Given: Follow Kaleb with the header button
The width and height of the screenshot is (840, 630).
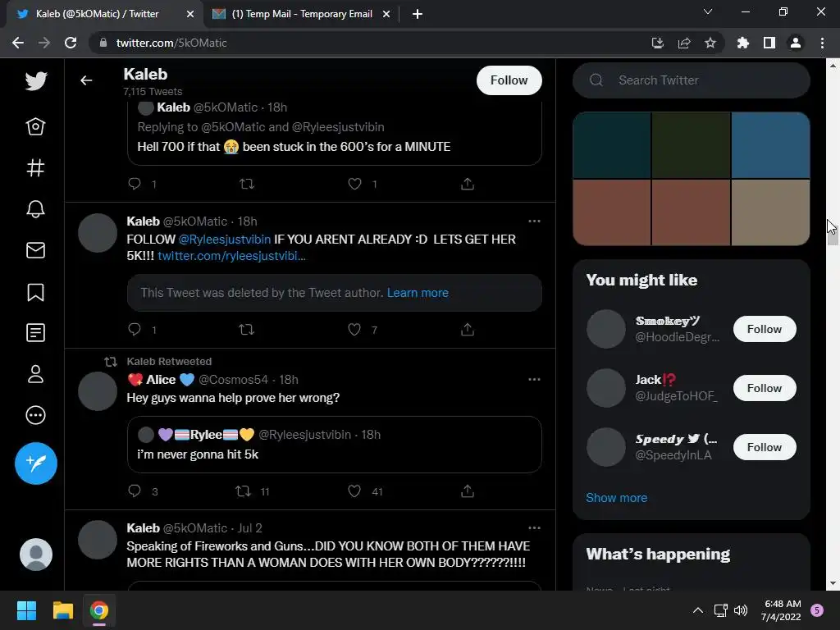Looking at the screenshot, I should click(x=509, y=80).
